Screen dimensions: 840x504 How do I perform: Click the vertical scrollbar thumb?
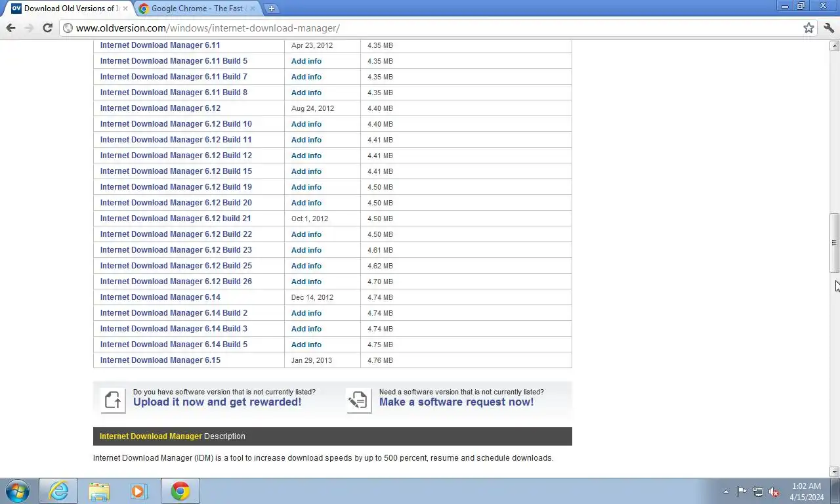click(x=835, y=243)
